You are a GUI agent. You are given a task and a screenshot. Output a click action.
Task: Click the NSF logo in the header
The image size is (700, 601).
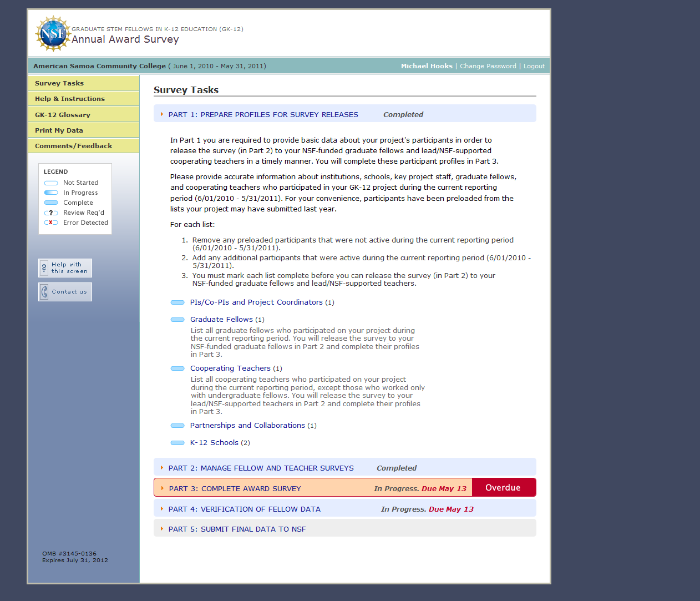coord(52,34)
